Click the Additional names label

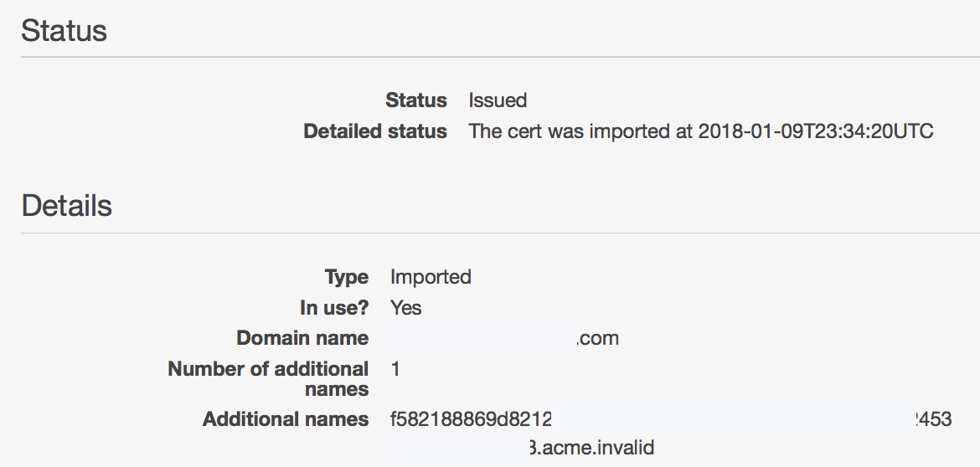(286, 419)
